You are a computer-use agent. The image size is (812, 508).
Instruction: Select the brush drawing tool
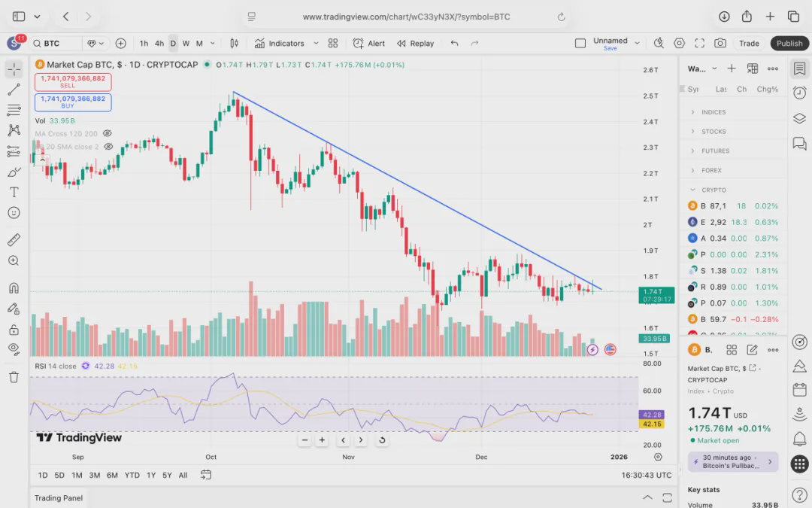click(x=14, y=172)
